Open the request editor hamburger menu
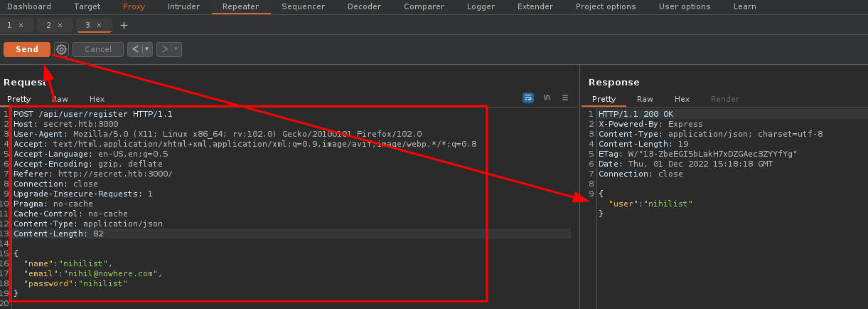 coord(565,98)
